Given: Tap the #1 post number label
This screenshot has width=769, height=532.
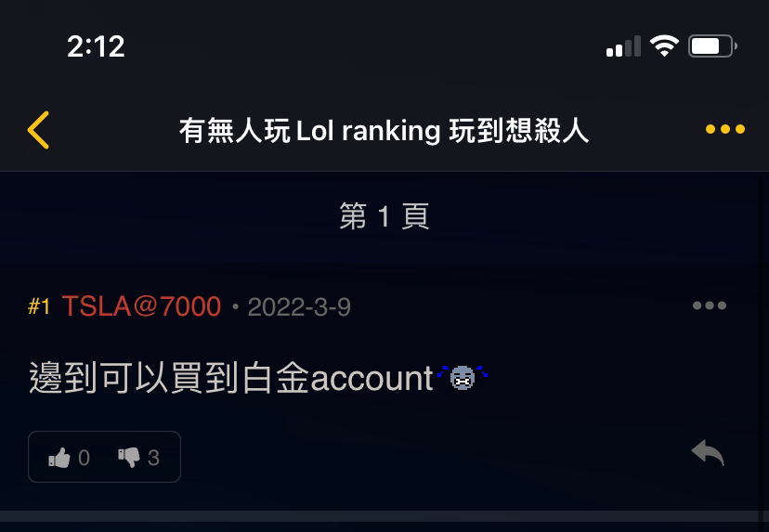Looking at the screenshot, I should click(x=39, y=307).
